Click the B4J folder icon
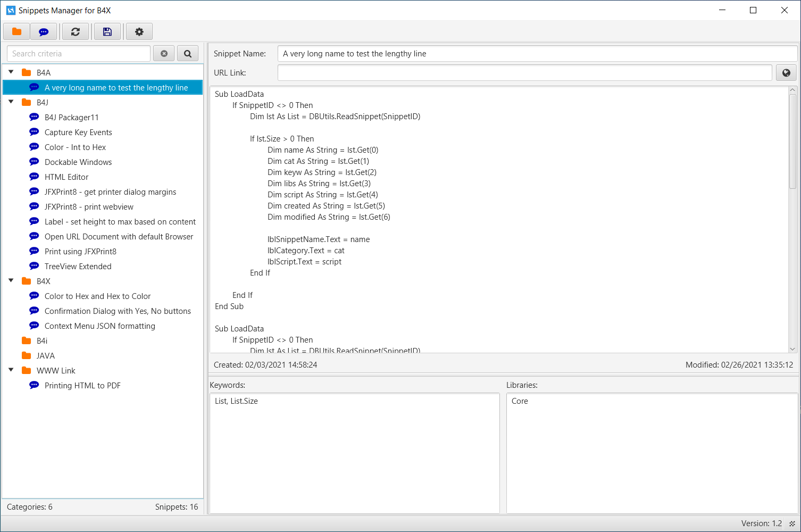The image size is (801, 532). [26, 102]
